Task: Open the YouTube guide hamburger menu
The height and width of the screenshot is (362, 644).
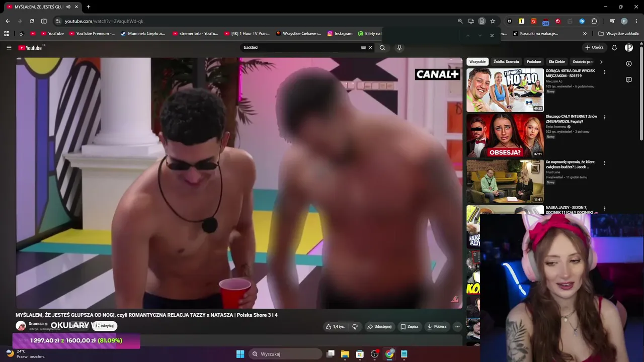Action: [9, 48]
